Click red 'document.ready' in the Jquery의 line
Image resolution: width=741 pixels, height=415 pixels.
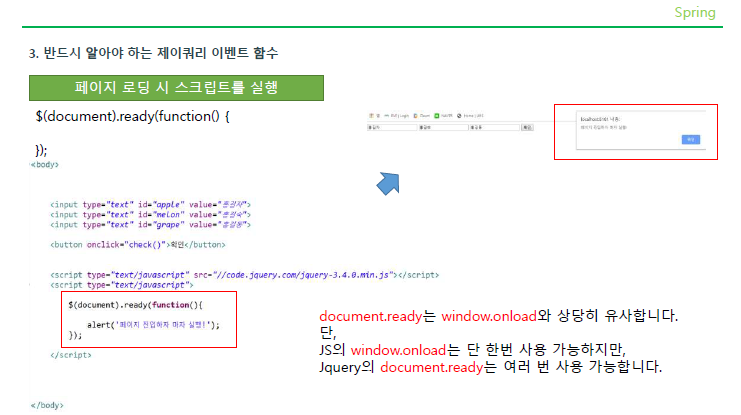(431, 367)
